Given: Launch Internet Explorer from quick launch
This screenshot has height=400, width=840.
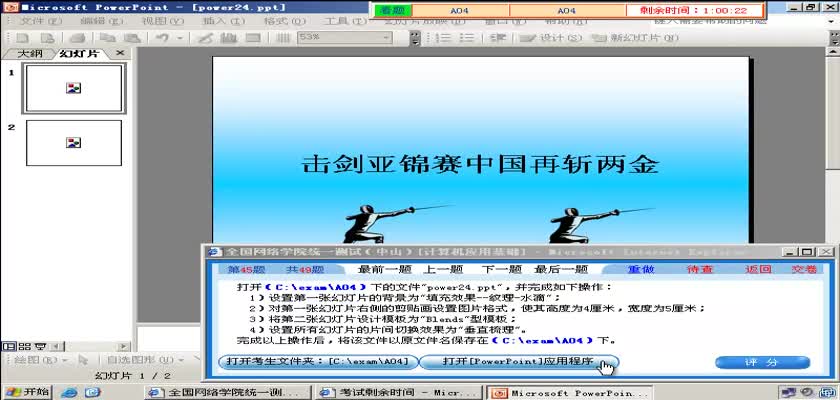Looking at the screenshot, I should pos(69,393).
